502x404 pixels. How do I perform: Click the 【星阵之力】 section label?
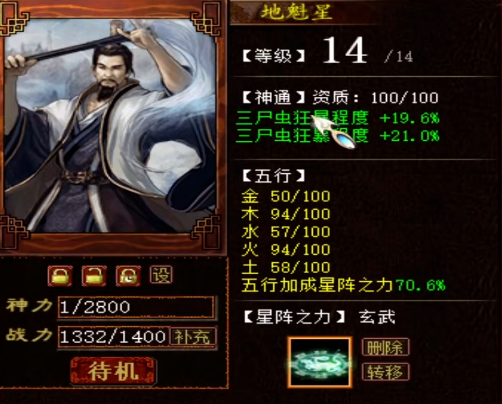coord(293,317)
